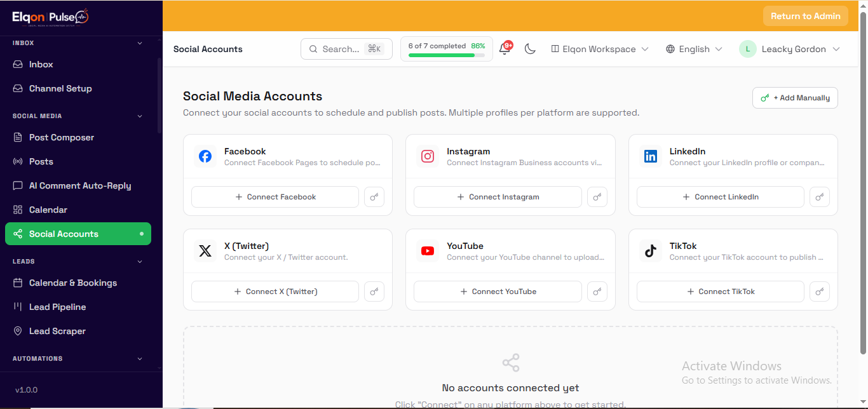Click the Channel Setup icon in sidebar
This screenshot has height=409, width=868.
tap(18, 88)
